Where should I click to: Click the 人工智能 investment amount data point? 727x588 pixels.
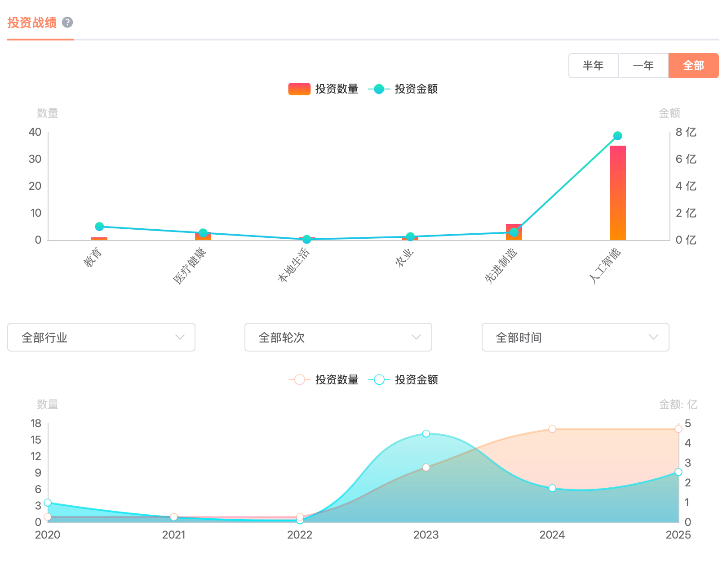[x=617, y=136]
